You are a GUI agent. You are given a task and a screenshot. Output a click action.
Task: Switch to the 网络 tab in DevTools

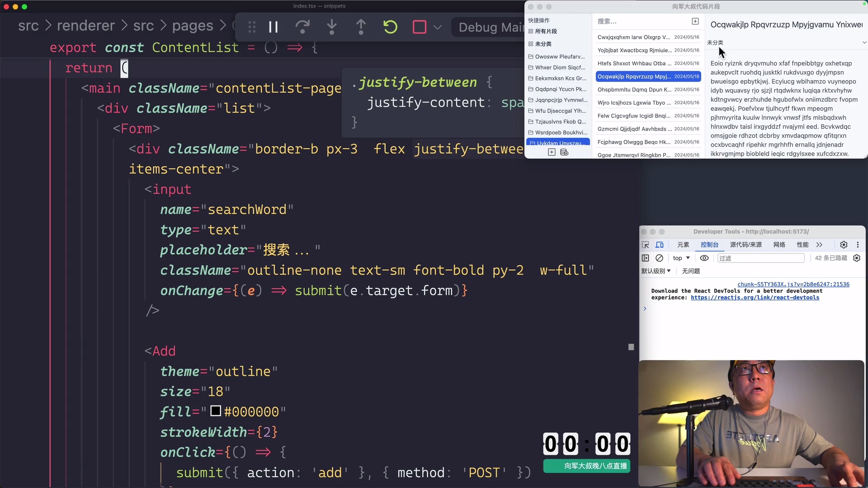779,244
